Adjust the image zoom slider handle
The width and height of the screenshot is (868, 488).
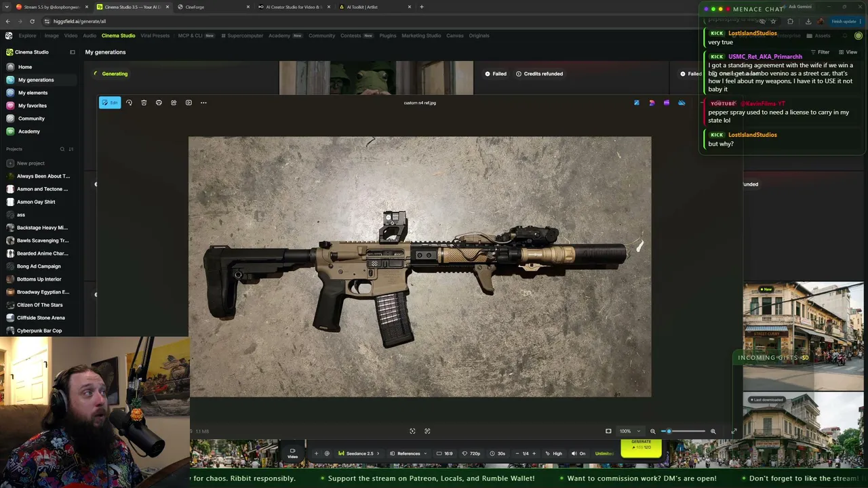669,431
